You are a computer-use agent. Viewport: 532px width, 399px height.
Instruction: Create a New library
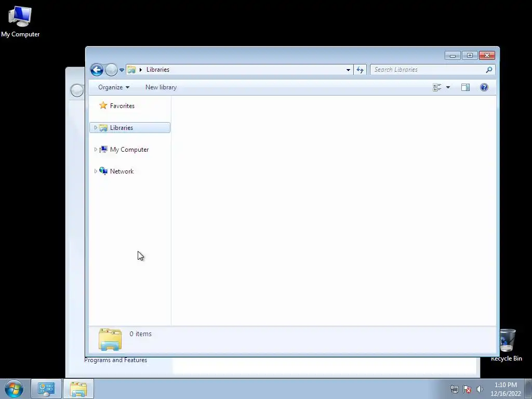161,87
